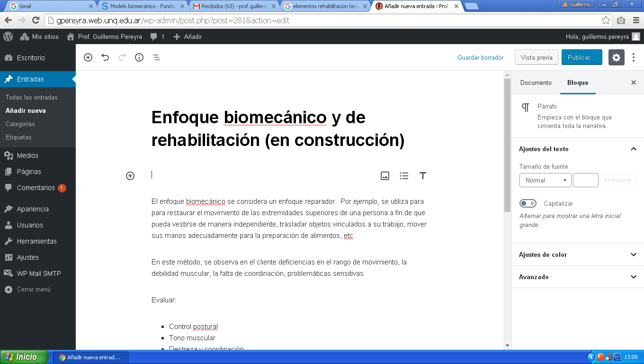
Task: Click the custom font size input field
Action: tap(585, 180)
